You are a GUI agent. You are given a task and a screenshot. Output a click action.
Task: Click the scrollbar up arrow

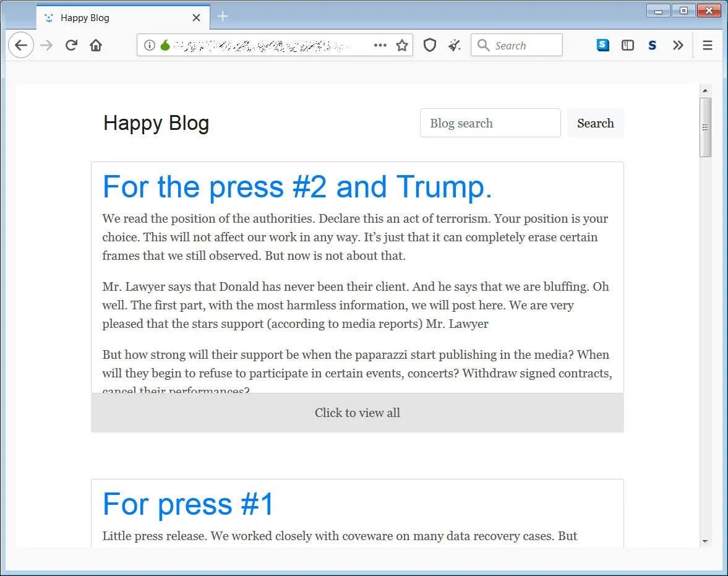[x=704, y=90]
